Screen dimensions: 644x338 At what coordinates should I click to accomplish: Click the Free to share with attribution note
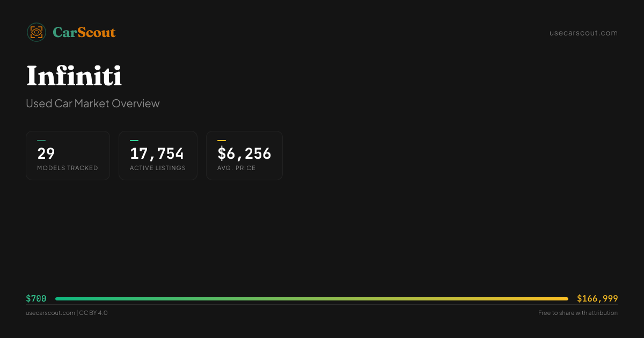pyautogui.click(x=577, y=313)
